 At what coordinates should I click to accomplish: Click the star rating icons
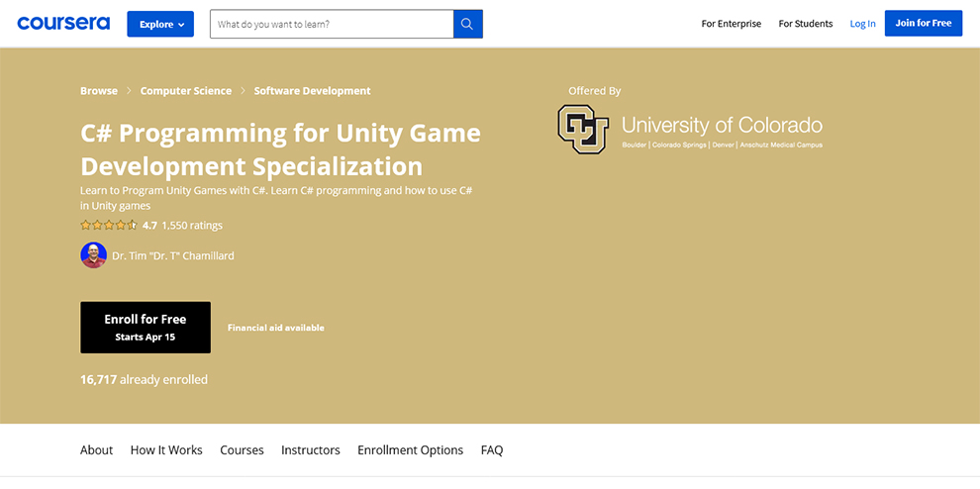109,225
